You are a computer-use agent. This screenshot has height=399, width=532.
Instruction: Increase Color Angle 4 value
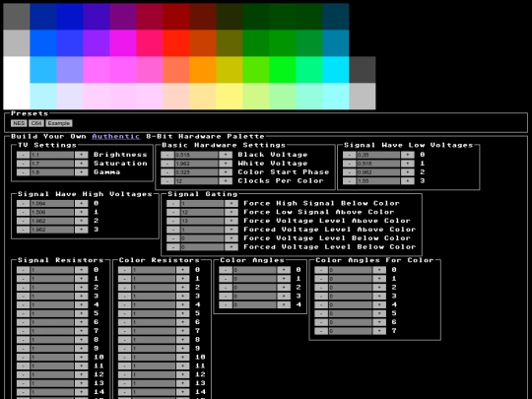click(284, 305)
